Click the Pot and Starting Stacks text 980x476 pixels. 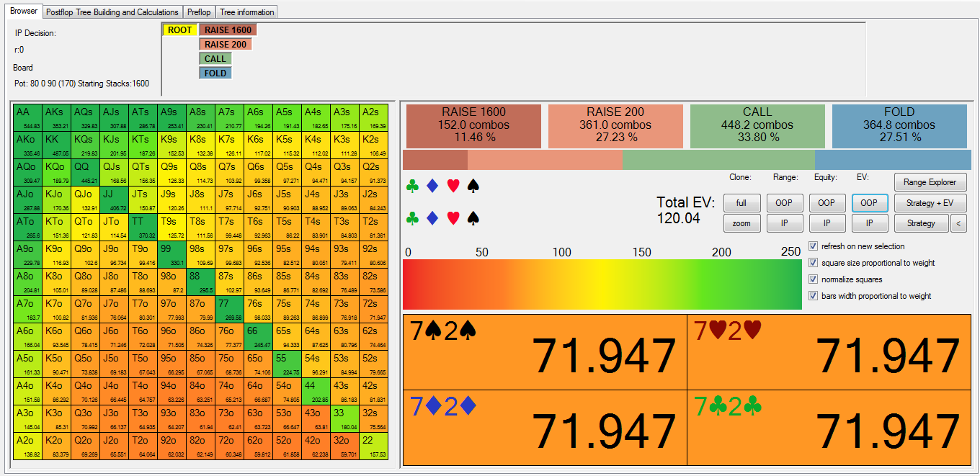coord(81,84)
